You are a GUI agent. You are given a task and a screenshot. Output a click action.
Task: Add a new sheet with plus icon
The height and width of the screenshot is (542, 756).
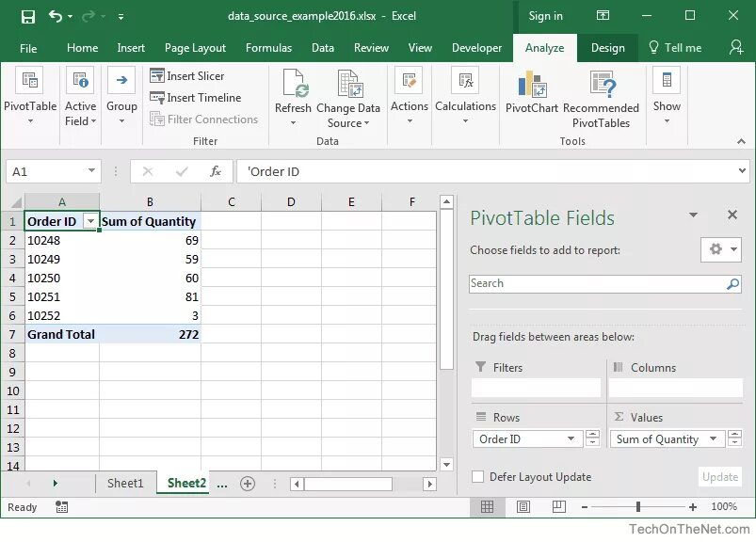coord(248,484)
